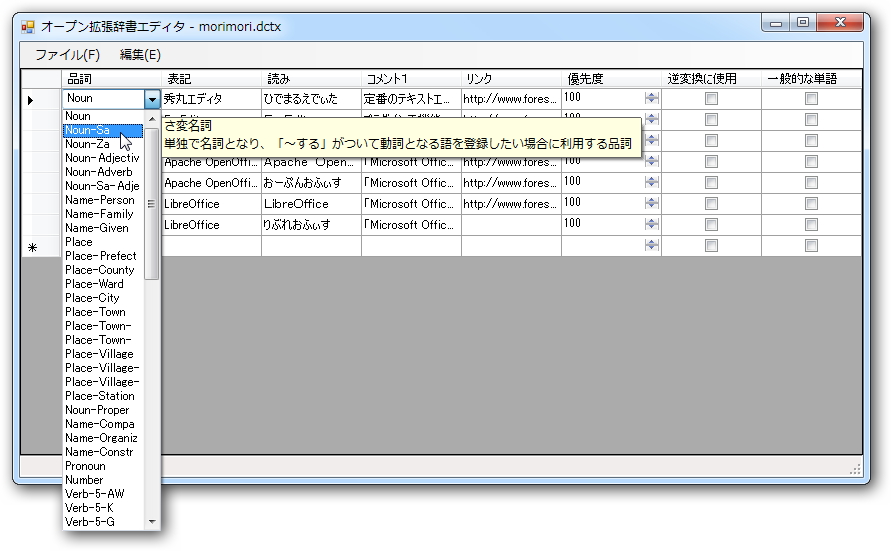Toggle 逆変換に使用 for the row reading LibreOffice
The height and width of the screenshot is (551, 891).
click(711, 204)
